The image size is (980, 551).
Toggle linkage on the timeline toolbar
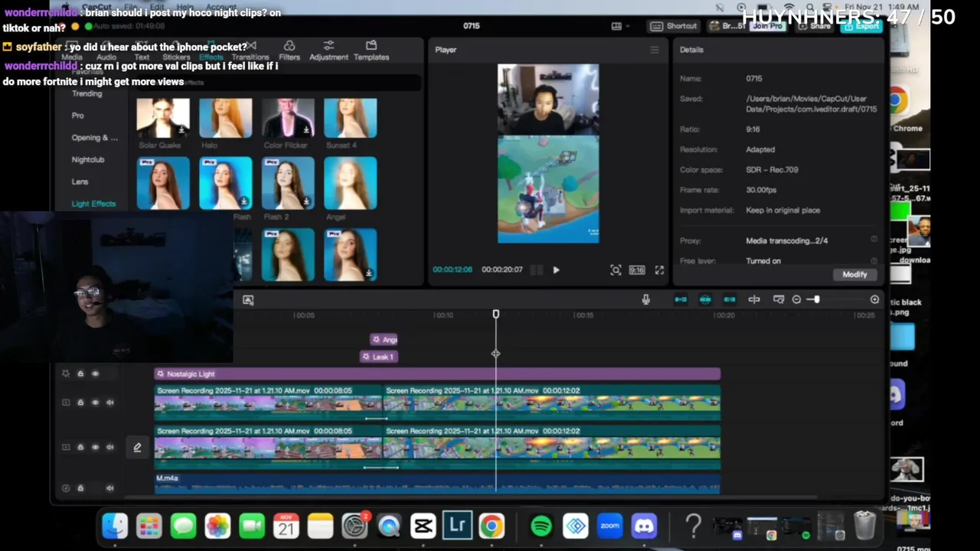coord(730,299)
